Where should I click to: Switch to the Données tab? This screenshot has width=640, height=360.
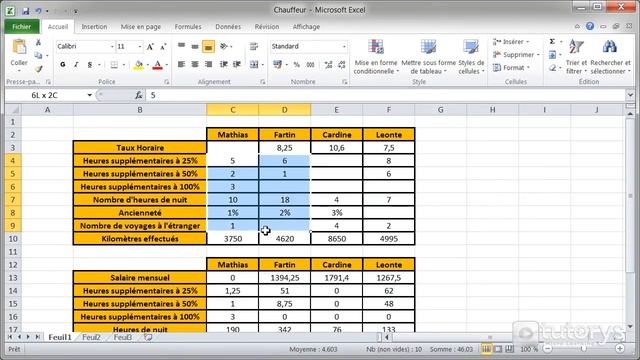[x=228, y=27]
